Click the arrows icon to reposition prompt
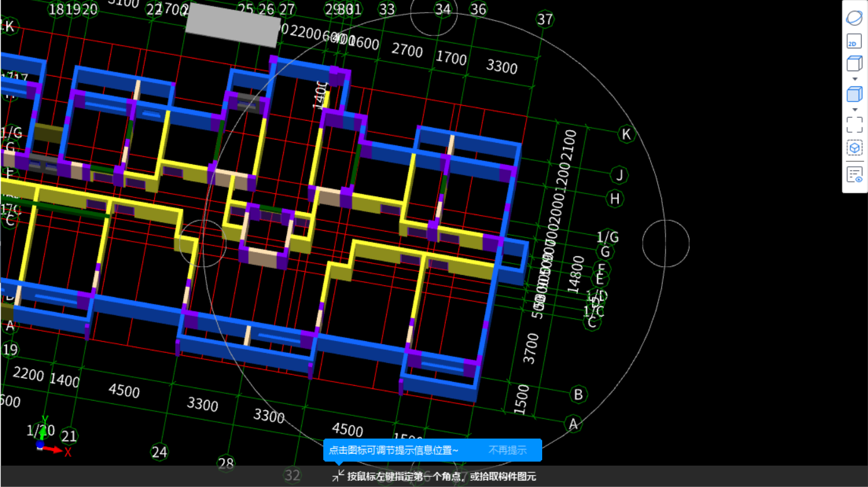The image size is (868, 487). [x=338, y=476]
